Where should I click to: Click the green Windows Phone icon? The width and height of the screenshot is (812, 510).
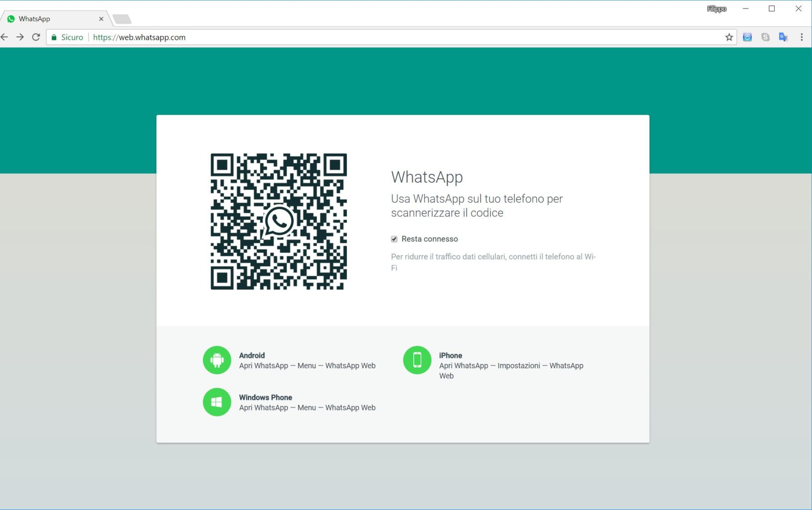point(217,402)
